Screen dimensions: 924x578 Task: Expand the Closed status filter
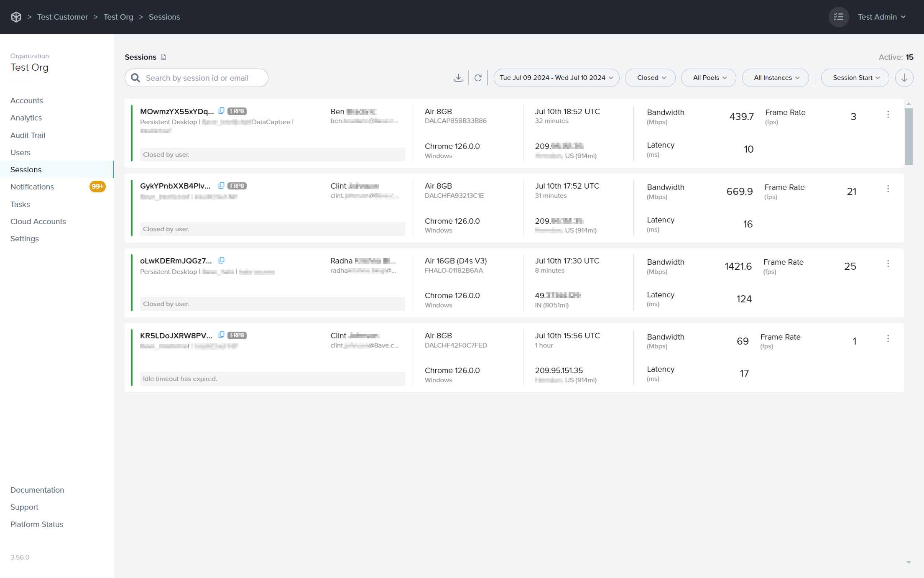click(650, 78)
